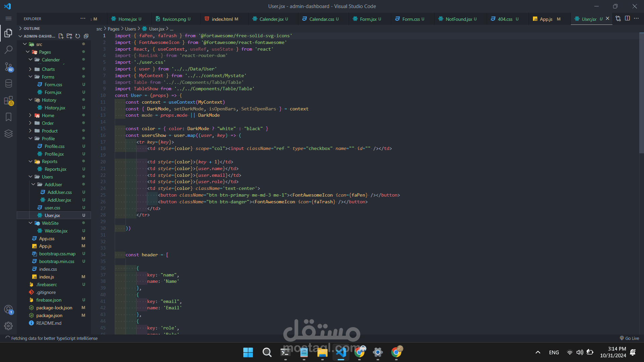Screen dimensions: 644x362
Task: Collapse all folders in Explorer
Action: tap(86, 36)
